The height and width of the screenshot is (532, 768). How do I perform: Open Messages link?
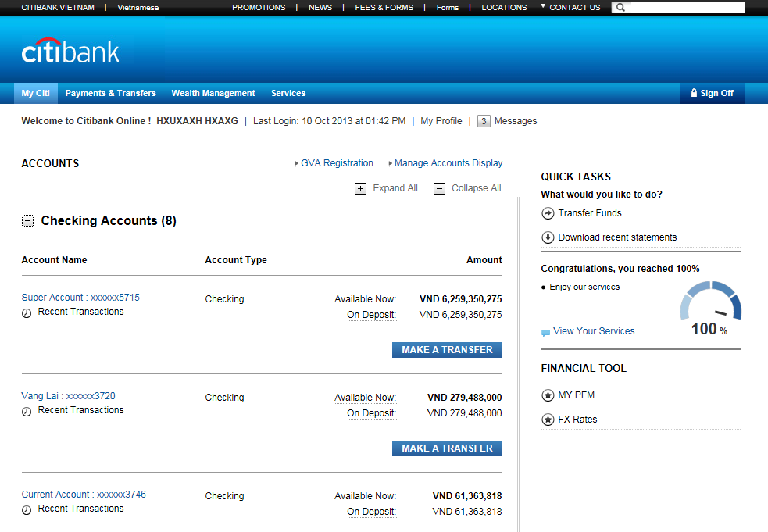pos(516,121)
